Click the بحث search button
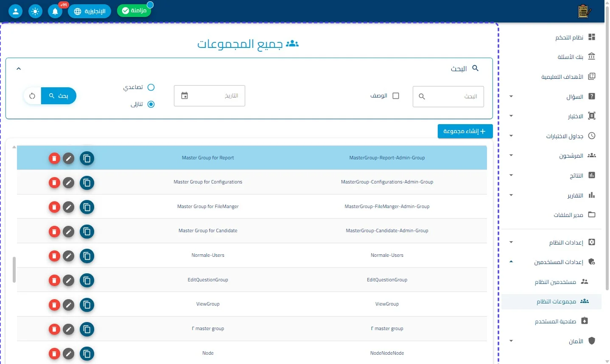The image size is (610, 364). tap(59, 96)
